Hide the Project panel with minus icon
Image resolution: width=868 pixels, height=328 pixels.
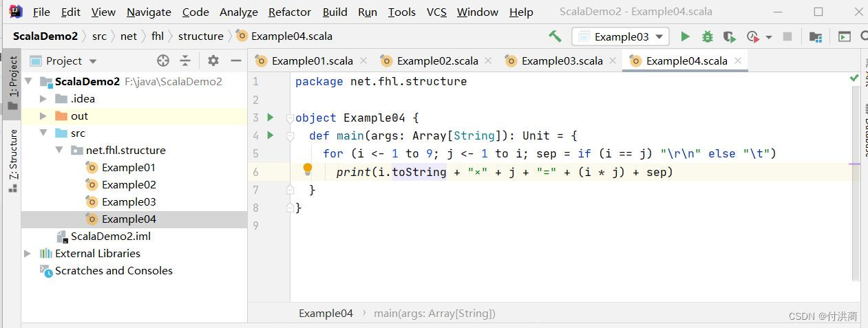click(235, 61)
